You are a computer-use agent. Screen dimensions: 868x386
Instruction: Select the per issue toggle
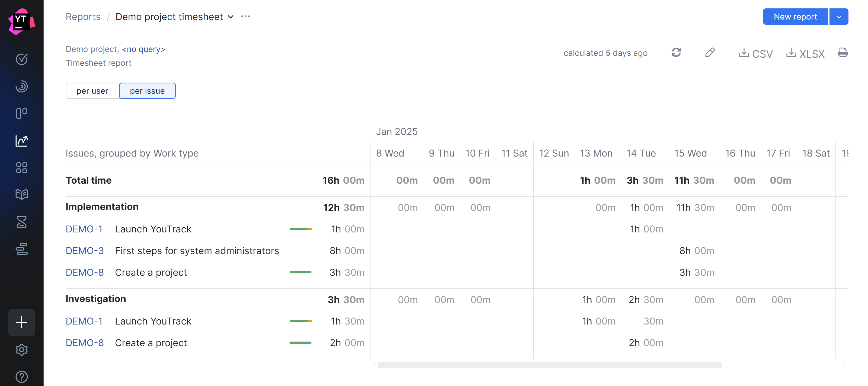[x=147, y=90]
